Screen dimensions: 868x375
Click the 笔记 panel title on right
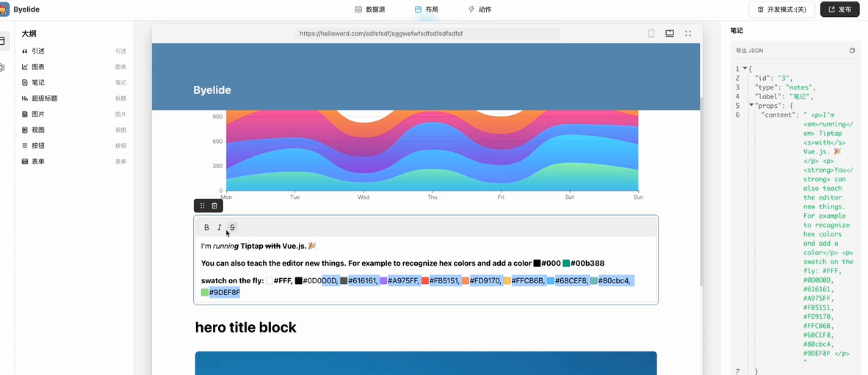737,31
